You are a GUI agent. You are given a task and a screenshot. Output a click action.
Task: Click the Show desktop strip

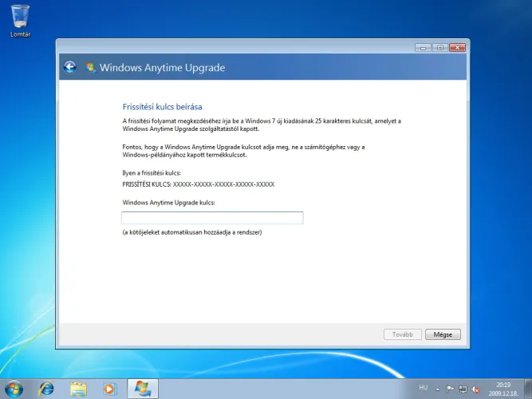528,389
